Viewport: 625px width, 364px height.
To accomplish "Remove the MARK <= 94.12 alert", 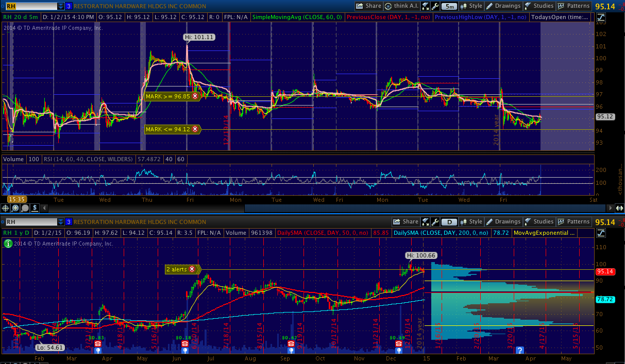I will coord(195,129).
